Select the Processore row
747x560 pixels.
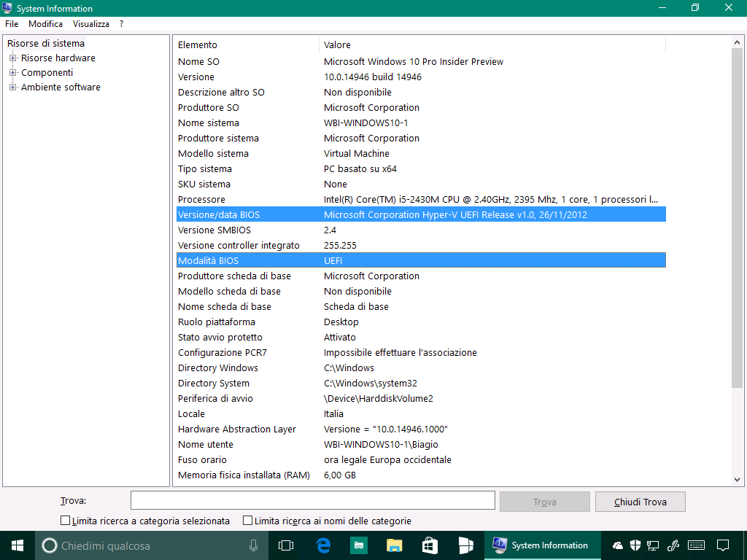(421, 200)
